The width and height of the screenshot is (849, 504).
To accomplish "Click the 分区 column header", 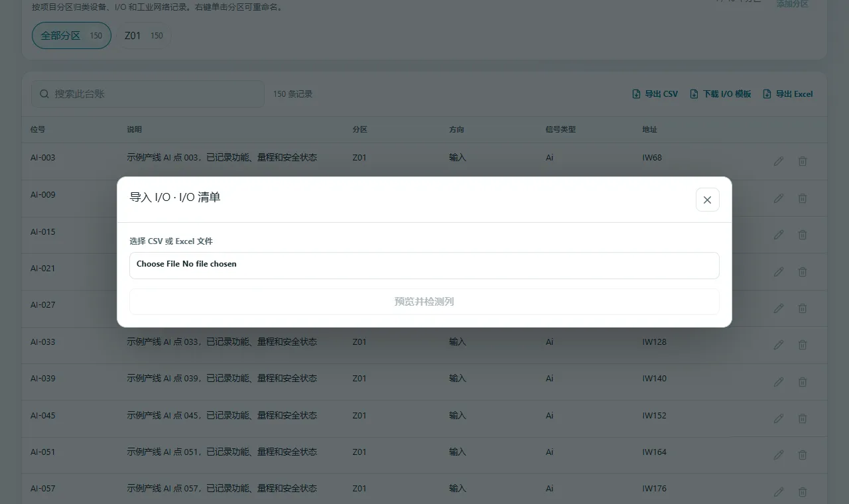I will (359, 129).
